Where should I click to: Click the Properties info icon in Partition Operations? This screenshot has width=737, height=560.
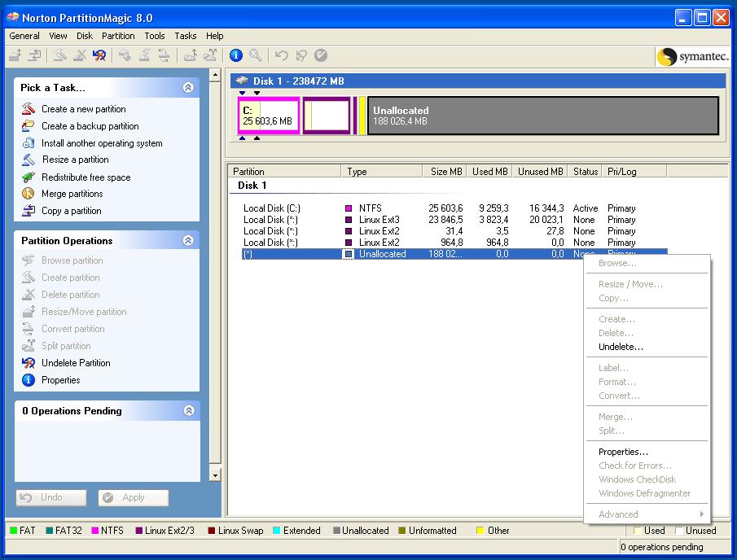[29, 379]
